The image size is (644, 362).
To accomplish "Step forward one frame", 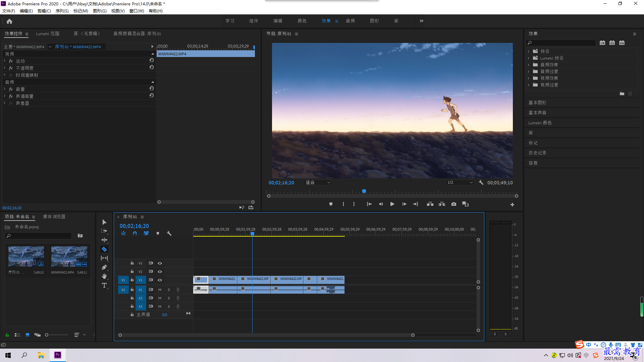I will coord(404,204).
